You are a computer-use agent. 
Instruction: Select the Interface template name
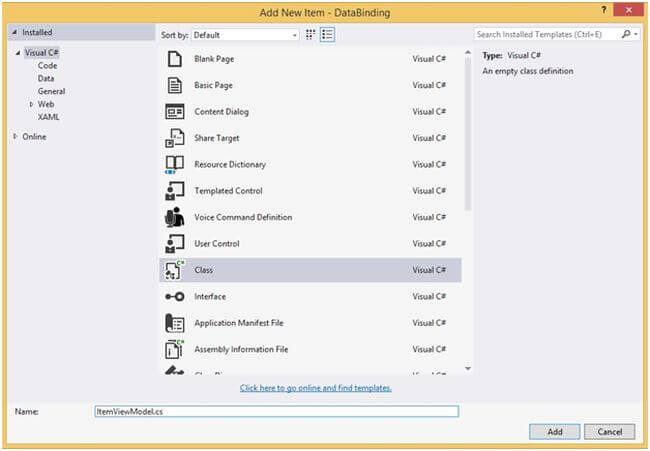coord(210,297)
